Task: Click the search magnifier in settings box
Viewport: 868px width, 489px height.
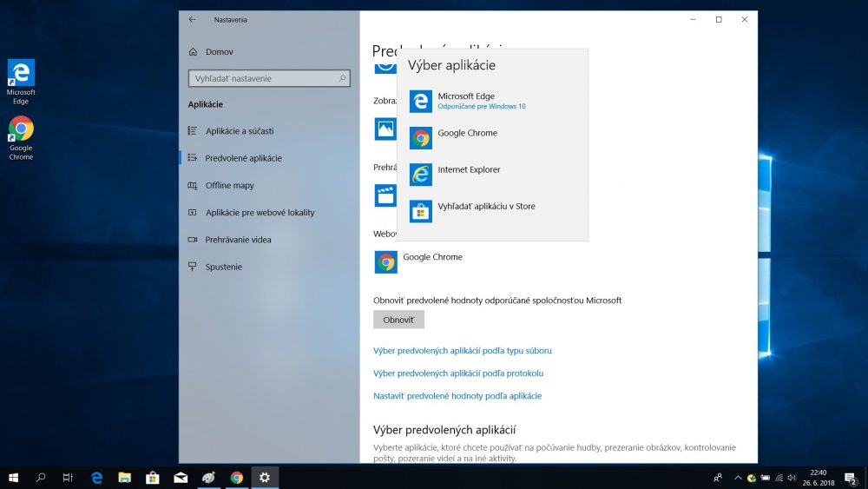Action: point(342,79)
